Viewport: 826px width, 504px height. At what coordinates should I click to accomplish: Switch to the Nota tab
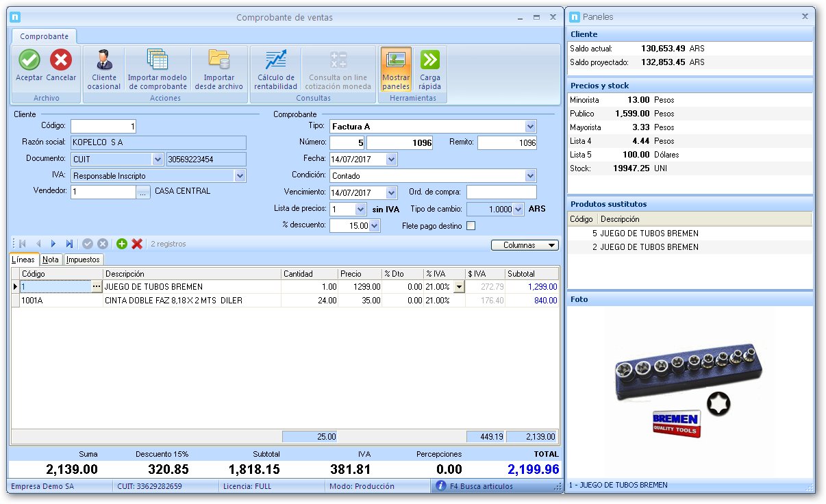51,260
